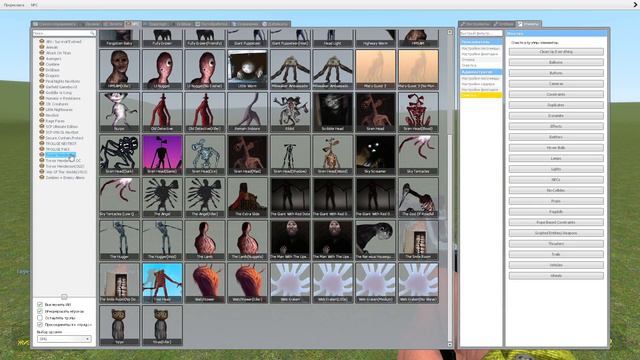Screen dimensions: 640x360
Task: Spawn the Siren Head(Shadow) NPC
Action: coord(290,155)
